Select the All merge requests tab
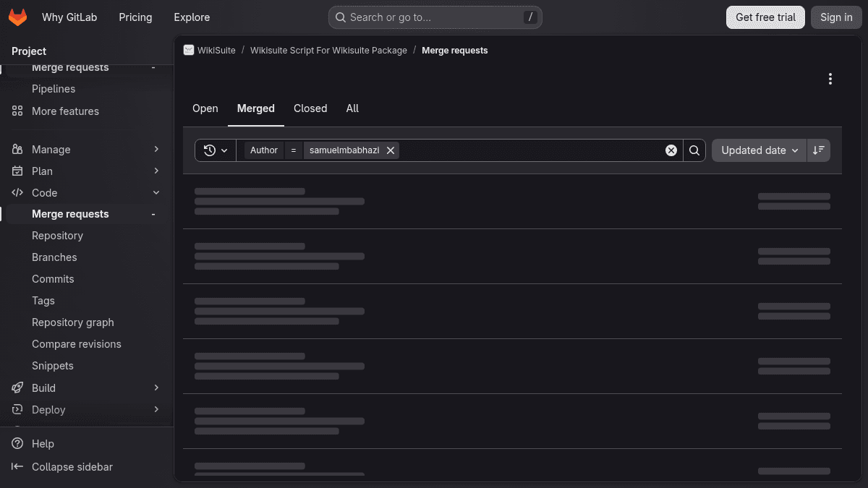This screenshot has width=868, height=488. point(352,108)
